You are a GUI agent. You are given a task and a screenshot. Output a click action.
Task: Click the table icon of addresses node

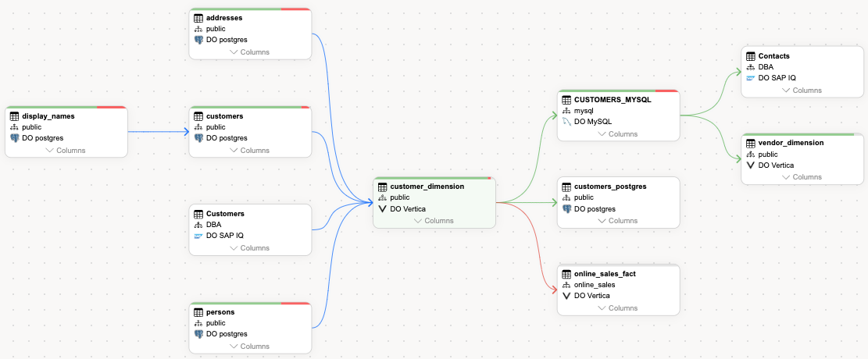tap(198, 18)
